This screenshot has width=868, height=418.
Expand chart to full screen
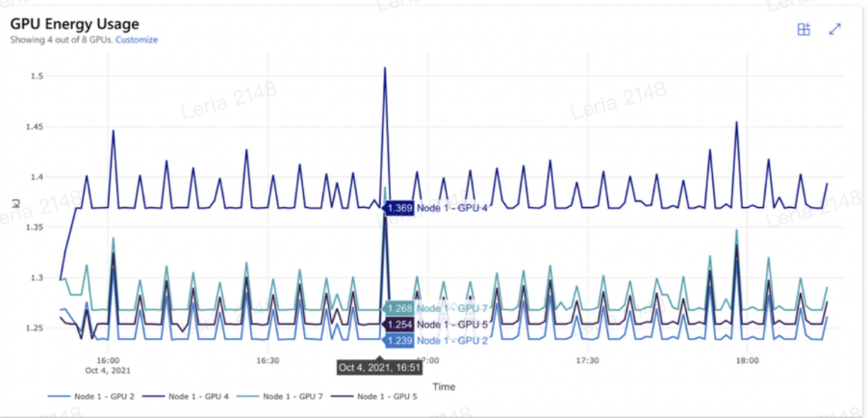pyautogui.click(x=834, y=30)
